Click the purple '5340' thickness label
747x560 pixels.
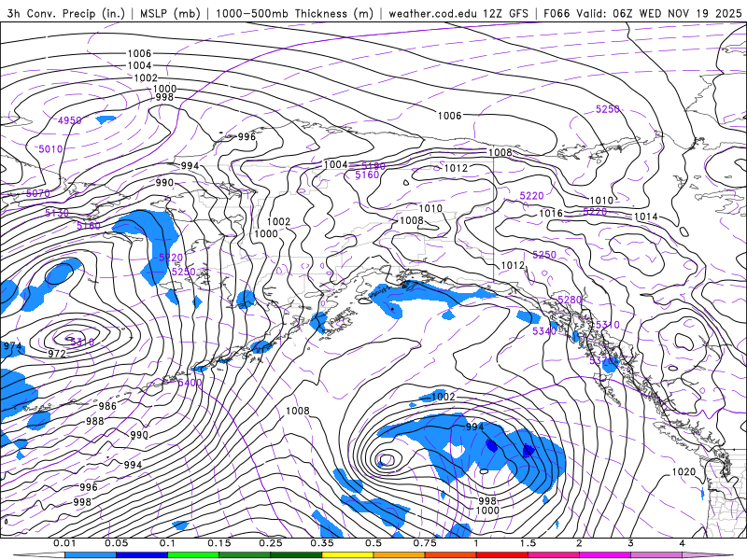pyautogui.click(x=544, y=331)
